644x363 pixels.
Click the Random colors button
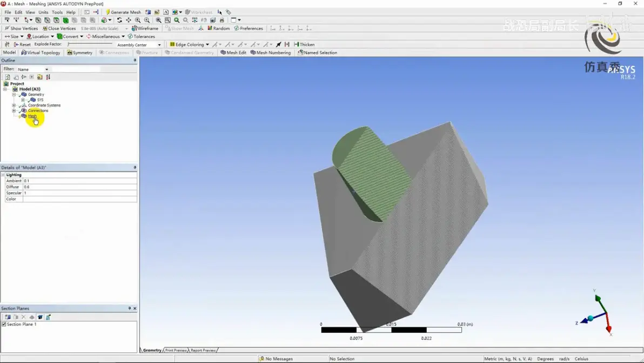[218, 28]
